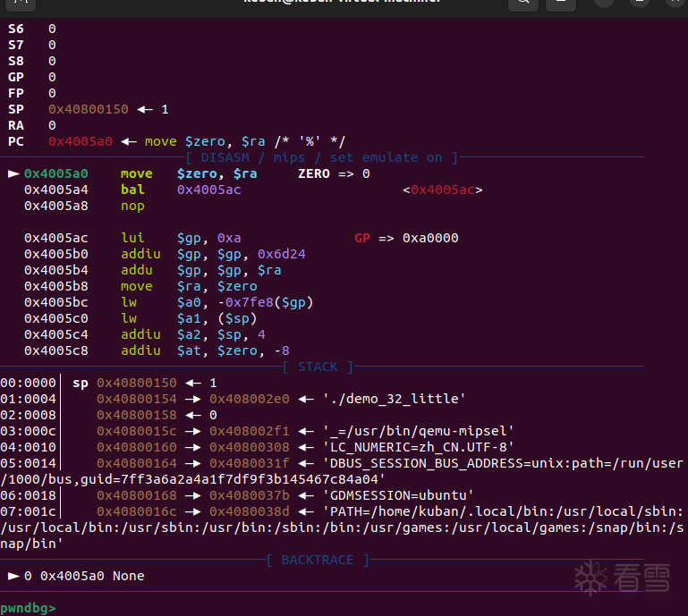Click the green current address 0x4005a0 in disassembly
This screenshot has height=616, width=688.
click(x=56, y=173)
